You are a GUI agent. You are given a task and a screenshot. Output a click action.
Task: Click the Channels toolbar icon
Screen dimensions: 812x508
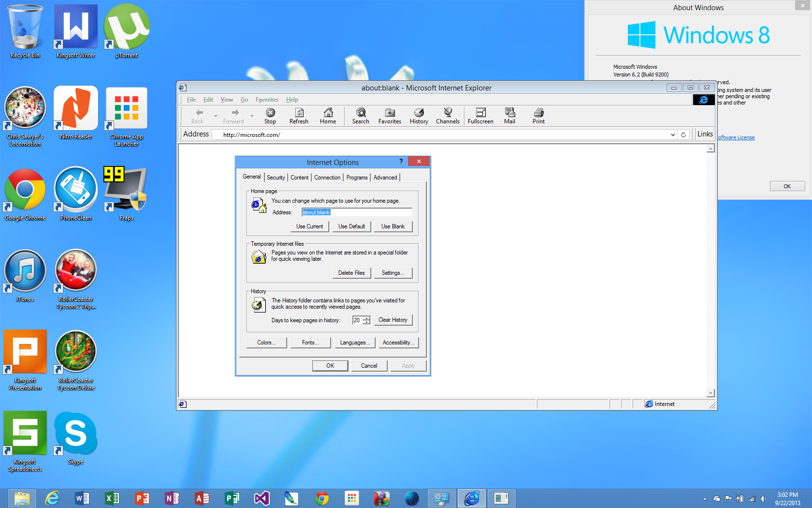point(448,116)
